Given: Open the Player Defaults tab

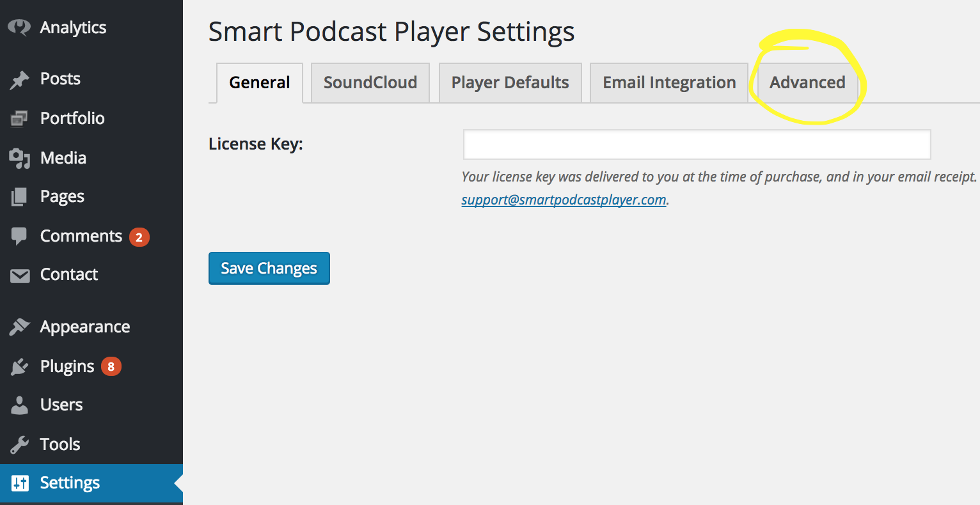Looking at the screenshot, I should (x=510, y=82).
